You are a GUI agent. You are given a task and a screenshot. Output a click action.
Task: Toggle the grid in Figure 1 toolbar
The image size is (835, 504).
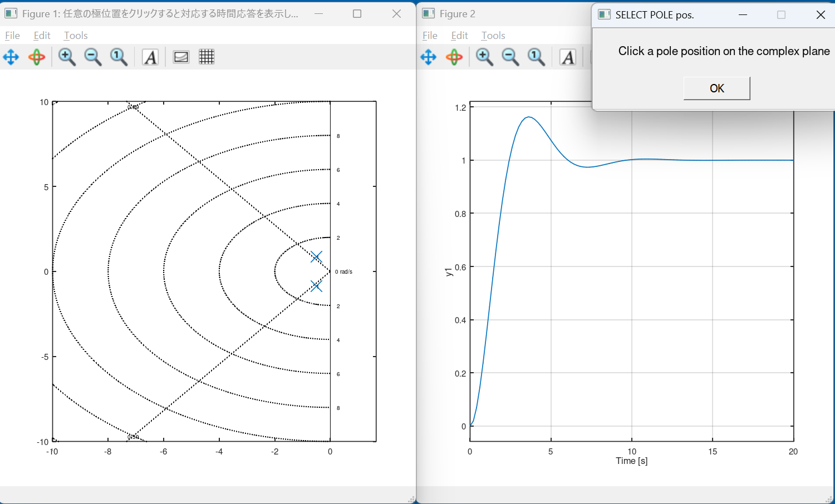tap(207, 57)
